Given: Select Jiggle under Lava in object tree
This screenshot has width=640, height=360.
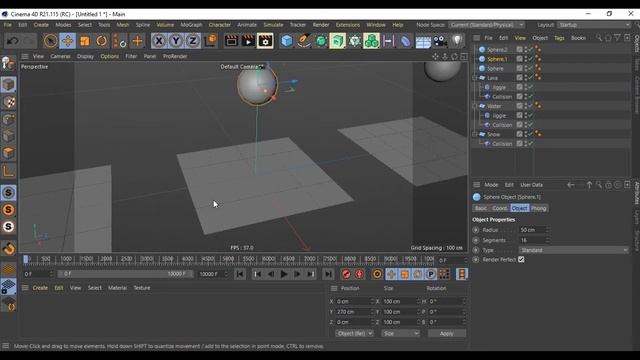Looking at the screenshot, I should click(x=499, y=87).
